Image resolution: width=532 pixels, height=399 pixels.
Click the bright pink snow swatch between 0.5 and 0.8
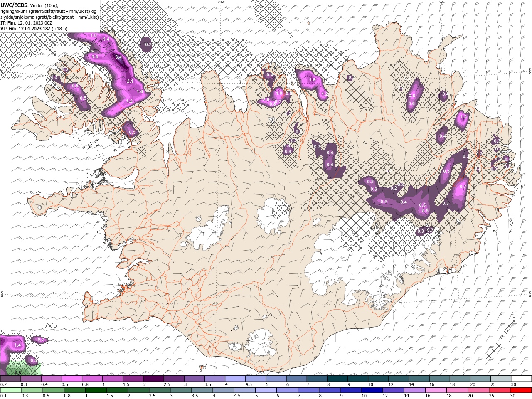click(71, 379)
